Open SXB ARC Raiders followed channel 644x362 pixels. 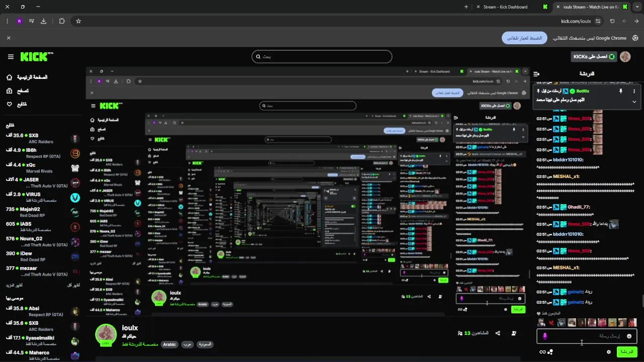[x=43, y=138]
